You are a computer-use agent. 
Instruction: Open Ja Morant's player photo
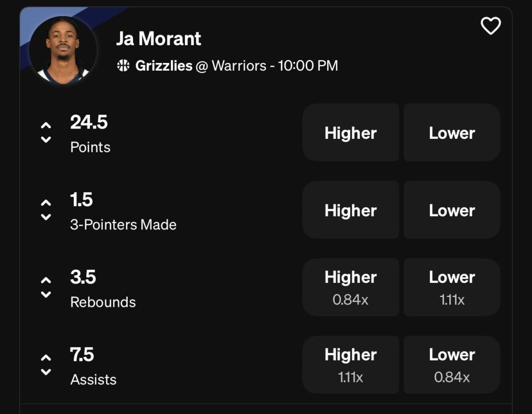[63, 50]
